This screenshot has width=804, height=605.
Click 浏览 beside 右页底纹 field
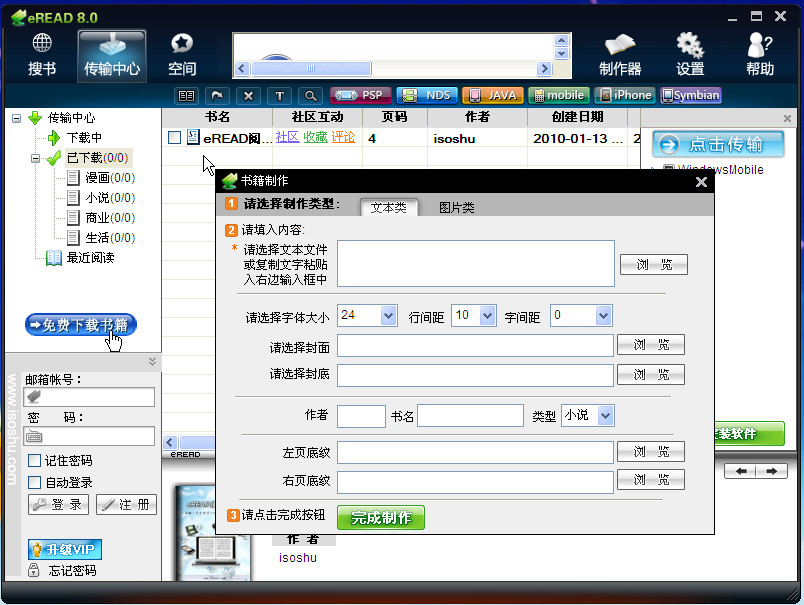[651, 480]
